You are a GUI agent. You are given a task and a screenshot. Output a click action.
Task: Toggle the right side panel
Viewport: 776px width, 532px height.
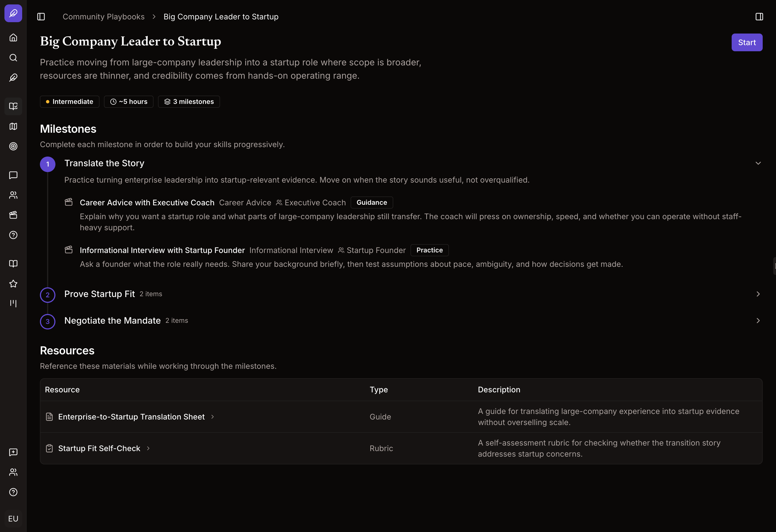point(759,17)
